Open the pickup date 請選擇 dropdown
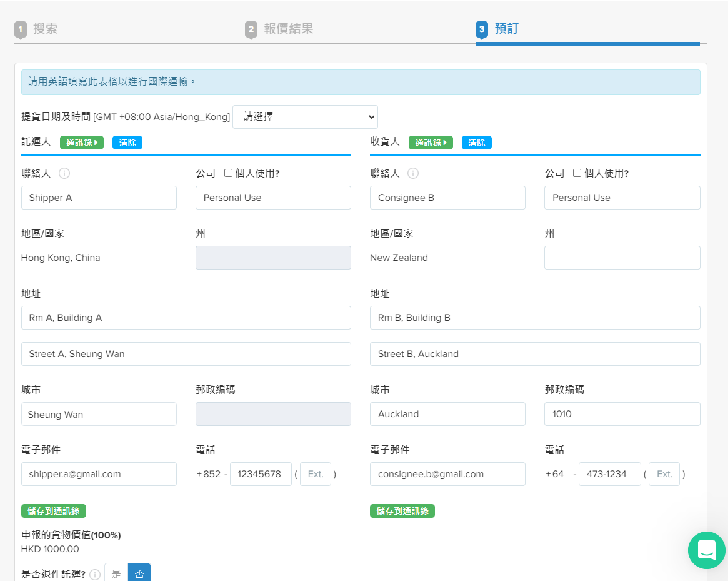728x581 pixels. pyautogui.click(x=305, y=117)
